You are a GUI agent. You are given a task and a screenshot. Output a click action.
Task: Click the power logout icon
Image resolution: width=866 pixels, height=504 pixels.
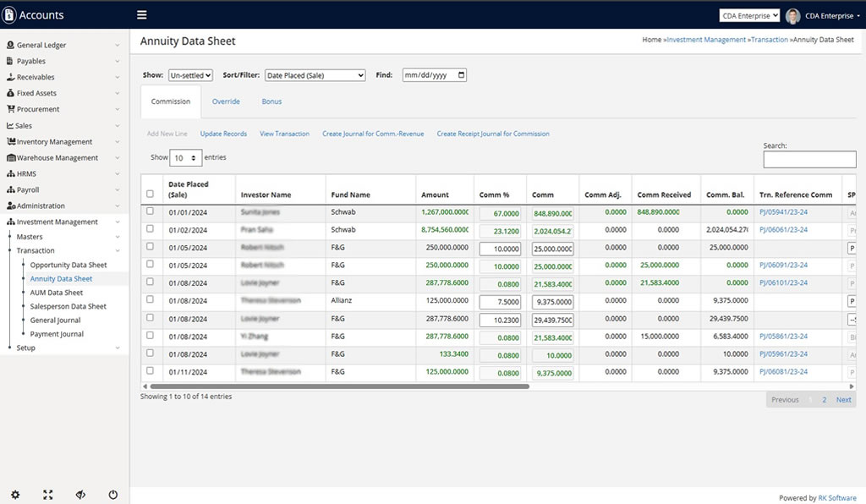[112, 495]
